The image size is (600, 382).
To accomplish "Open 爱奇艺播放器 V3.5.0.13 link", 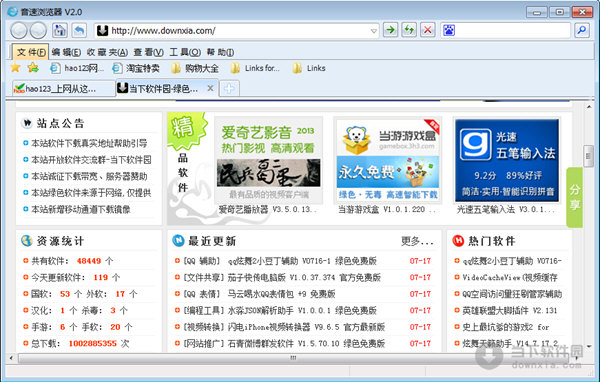I will tap(267, 210).
